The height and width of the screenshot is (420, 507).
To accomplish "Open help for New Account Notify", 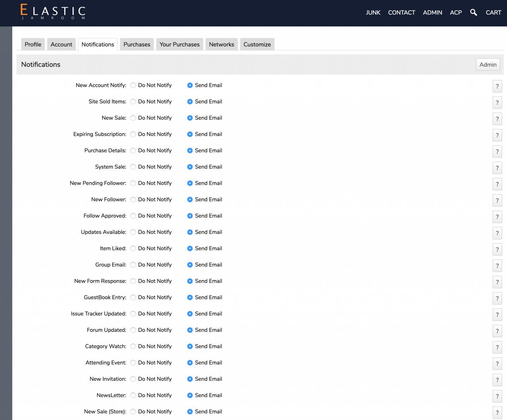I will pos(497,86).
